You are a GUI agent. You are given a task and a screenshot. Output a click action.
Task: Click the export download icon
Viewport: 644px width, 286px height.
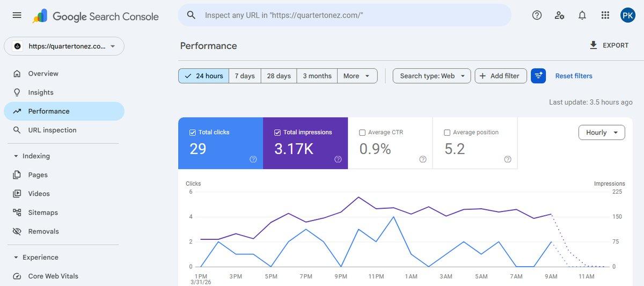pos(594,45)
